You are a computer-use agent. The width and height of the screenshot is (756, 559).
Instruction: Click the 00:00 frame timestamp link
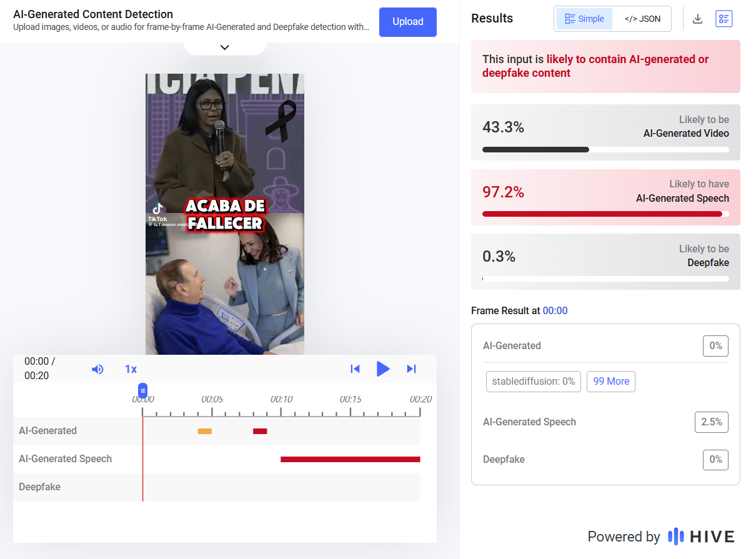(555, 310)
